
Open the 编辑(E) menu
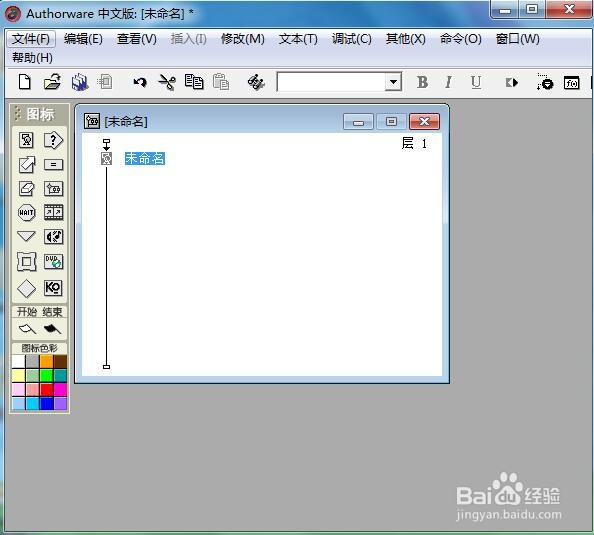[x=83, y=39]
